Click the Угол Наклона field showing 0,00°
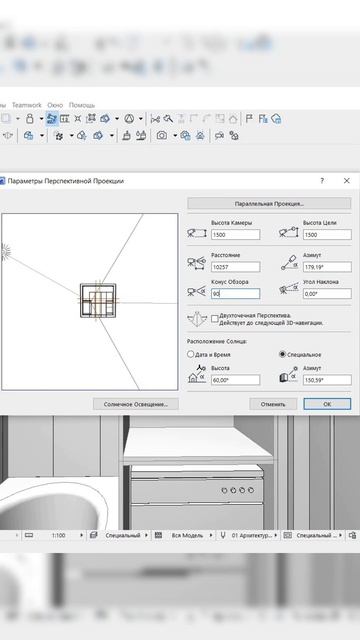Viewport: 360px width, 640px height. (327, 293)
